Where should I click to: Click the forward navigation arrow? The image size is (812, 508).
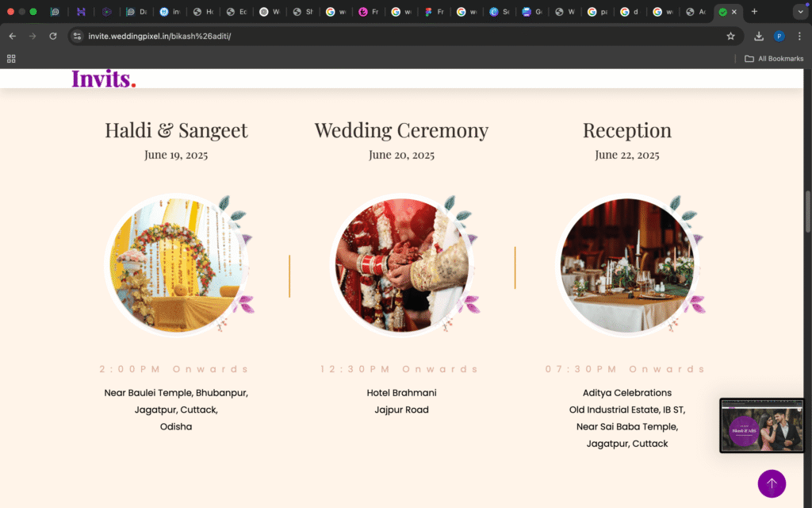point(32,36)
